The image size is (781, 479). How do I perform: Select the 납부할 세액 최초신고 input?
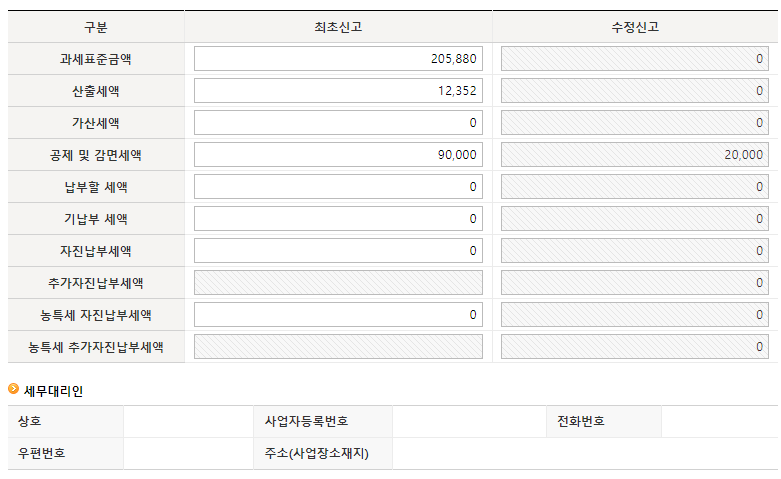(338, 187)
